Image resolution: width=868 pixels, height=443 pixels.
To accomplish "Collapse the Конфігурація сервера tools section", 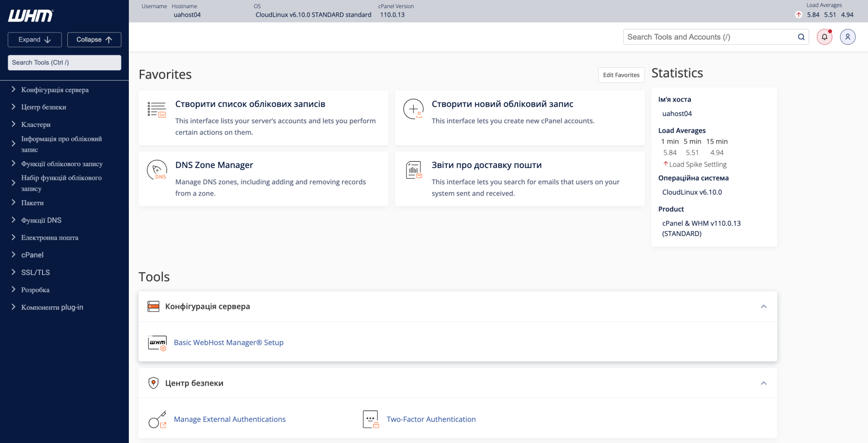I will [764, 306].
